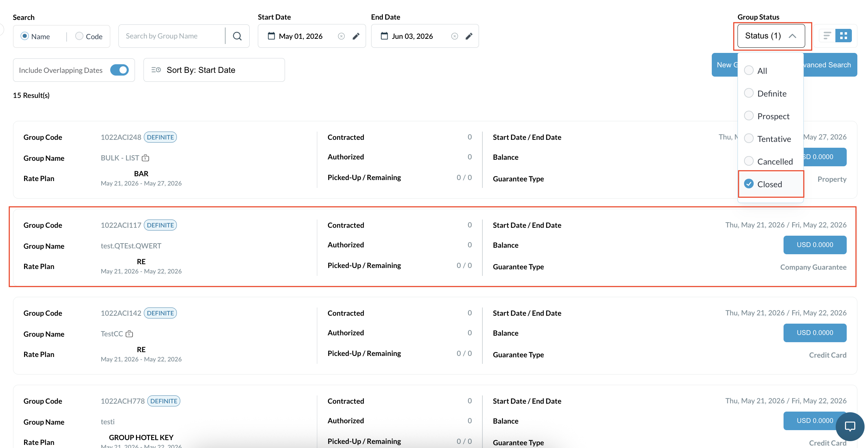
Task: Click the BULK - LIST group name
Action: [x=120, y=158]
